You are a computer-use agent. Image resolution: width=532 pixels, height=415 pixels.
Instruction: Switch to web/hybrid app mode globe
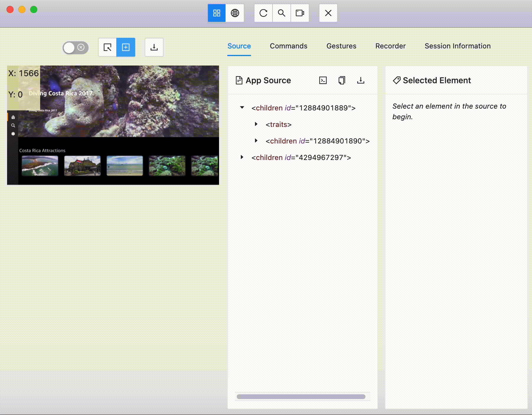tap(235, 13)
